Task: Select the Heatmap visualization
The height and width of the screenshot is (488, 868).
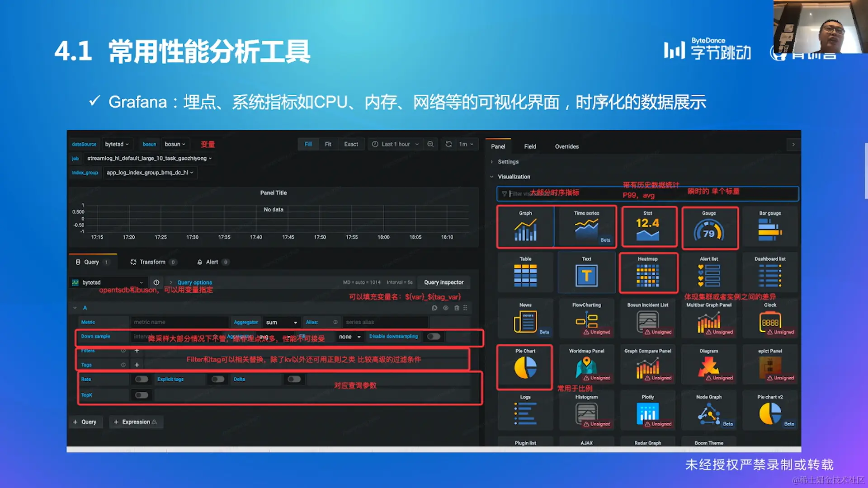Action: (x=648, y=273)
